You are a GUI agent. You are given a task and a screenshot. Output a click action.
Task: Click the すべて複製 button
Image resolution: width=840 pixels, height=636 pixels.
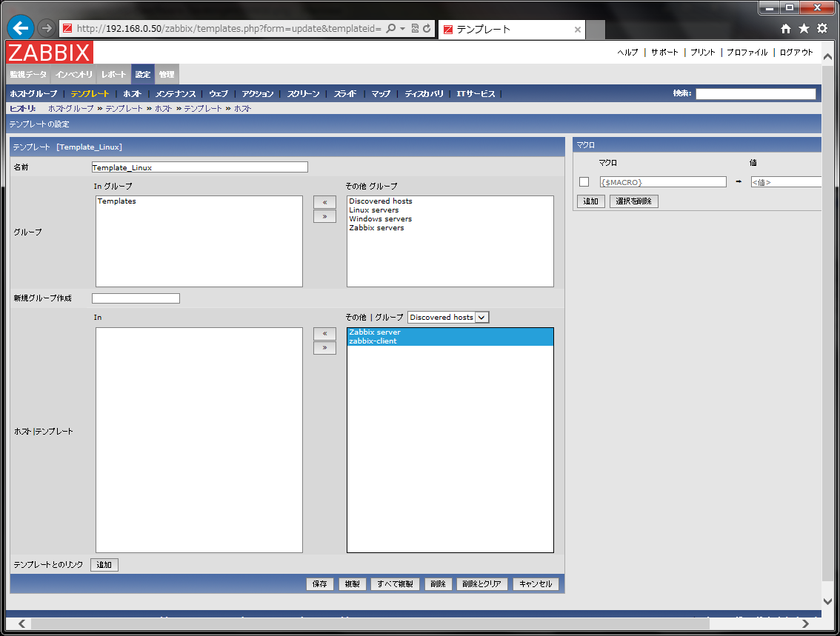[x=396, y=584]
